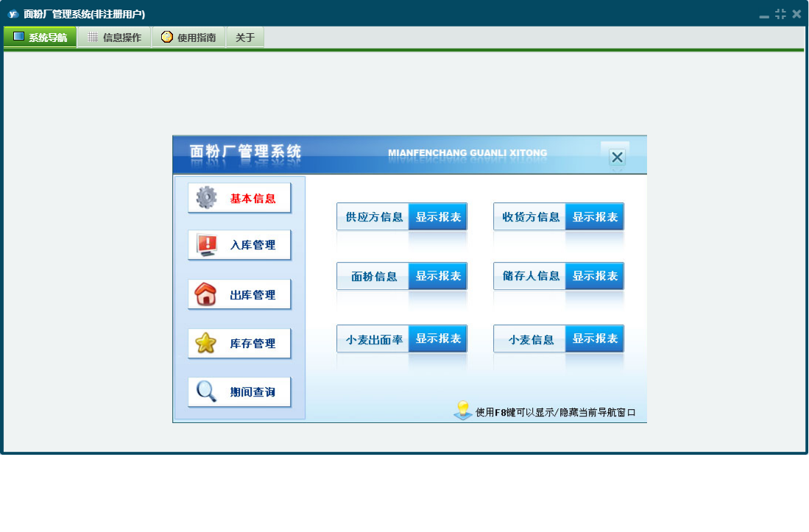
Task: Open 供应方信息 entry
Action: (x=373, y=216)
